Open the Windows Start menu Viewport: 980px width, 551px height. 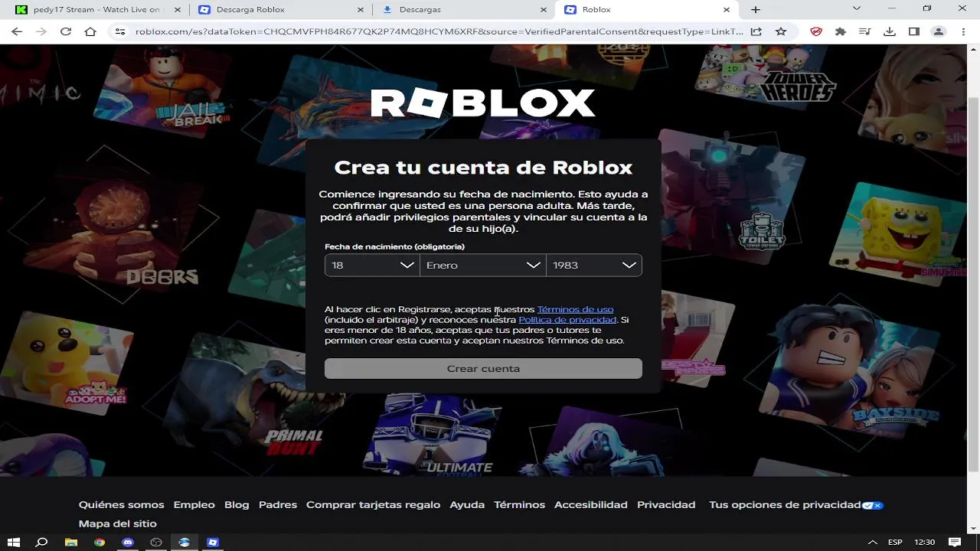pyautogui.click(x=14, y=542)
